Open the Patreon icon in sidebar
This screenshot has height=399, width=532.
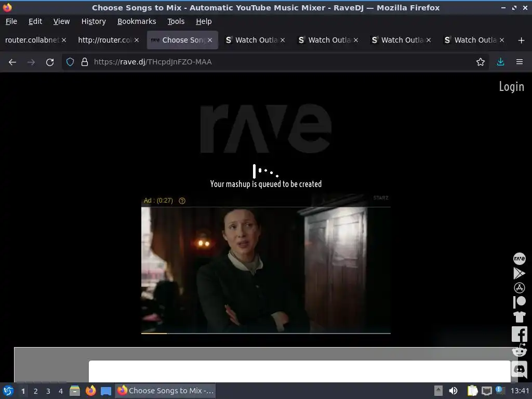(519, 302)
